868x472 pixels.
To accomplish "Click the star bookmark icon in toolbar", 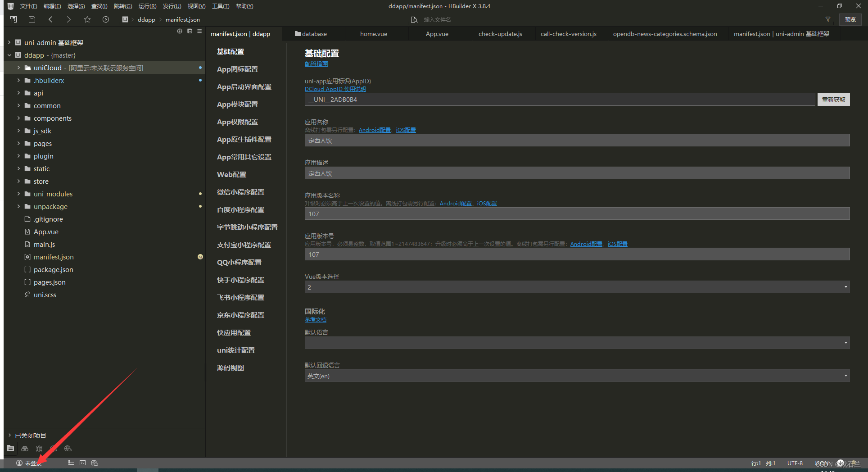I will tap(87, 19).
